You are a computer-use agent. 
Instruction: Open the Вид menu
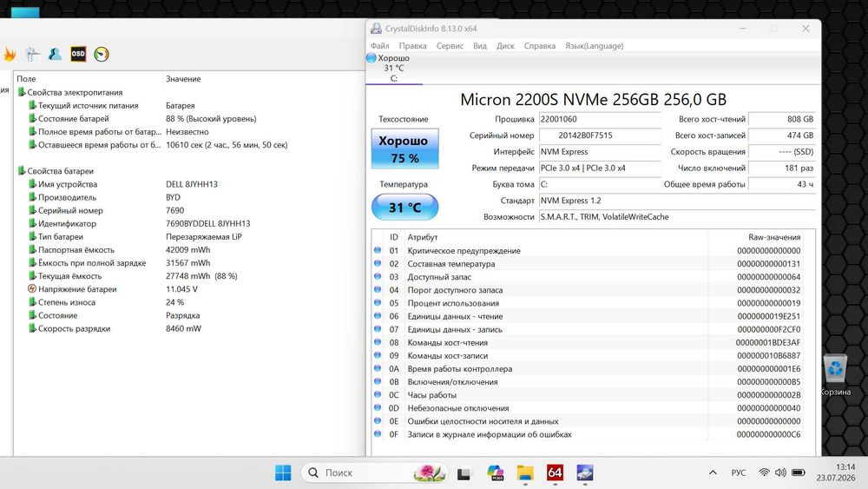[x=479, y=45]
